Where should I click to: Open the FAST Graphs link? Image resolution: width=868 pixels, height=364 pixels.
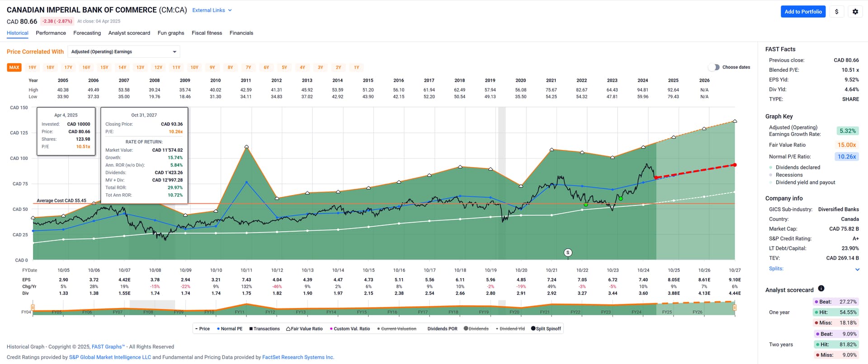pos(108,347)
